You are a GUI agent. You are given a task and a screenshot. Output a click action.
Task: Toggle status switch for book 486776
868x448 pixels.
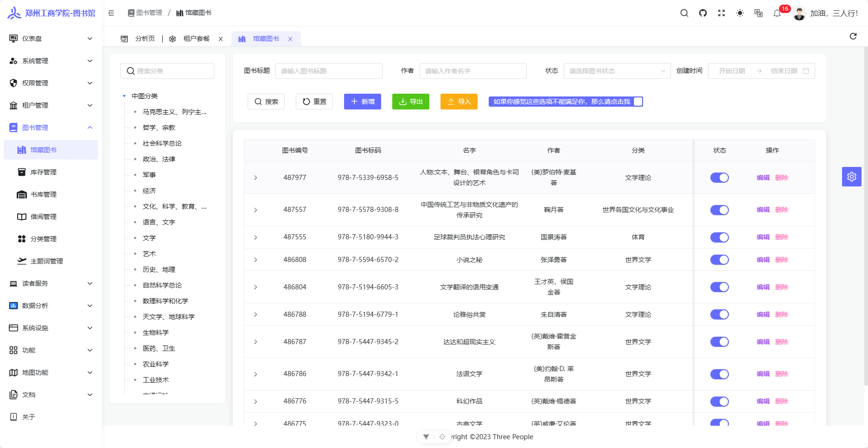pos(720,402)
